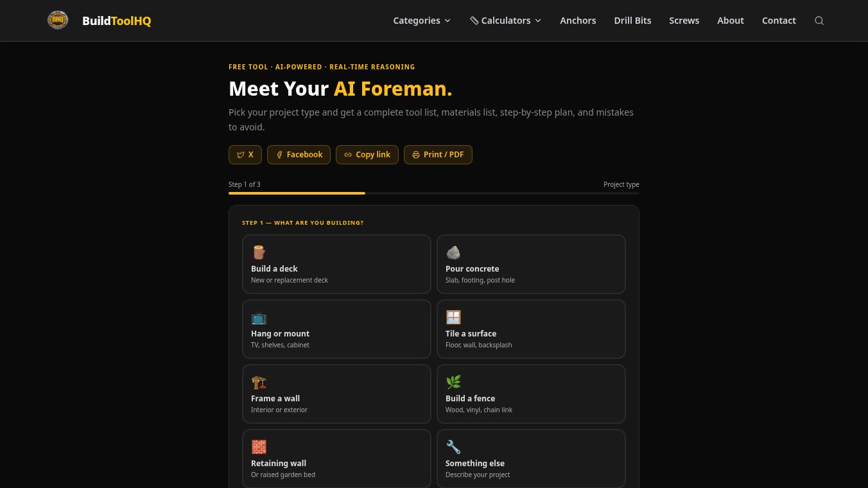Click the 'Project type' progress label
The image size is (868, 488).
click(621, 184)
